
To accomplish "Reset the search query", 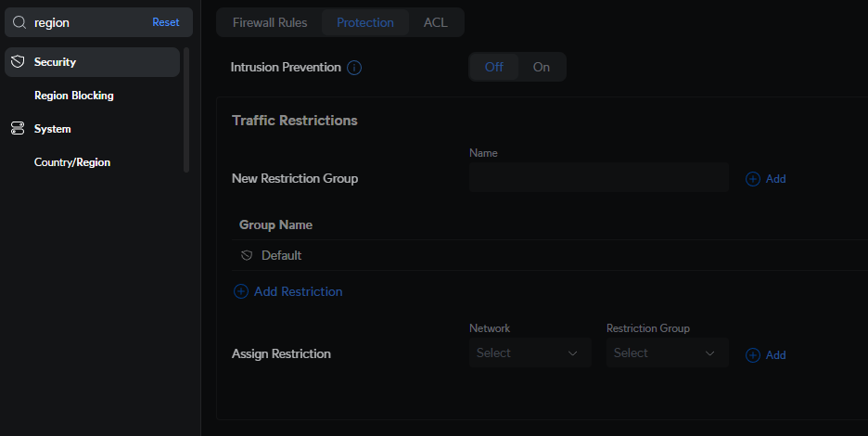I will coord(166,22).
